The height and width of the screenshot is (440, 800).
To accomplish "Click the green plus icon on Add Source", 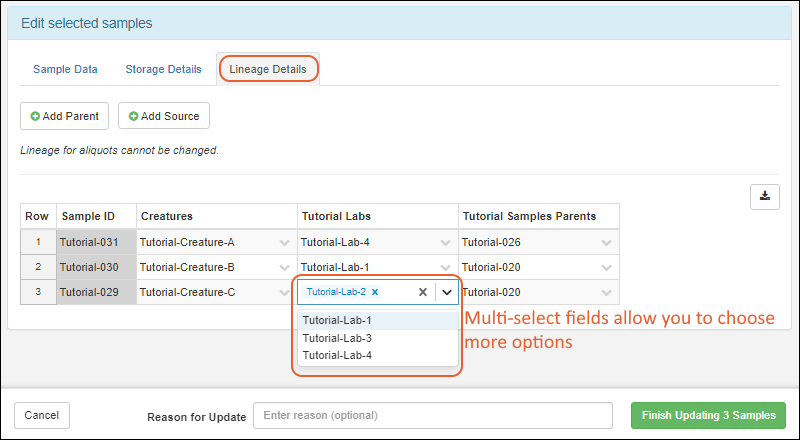I will coord(133,116).
